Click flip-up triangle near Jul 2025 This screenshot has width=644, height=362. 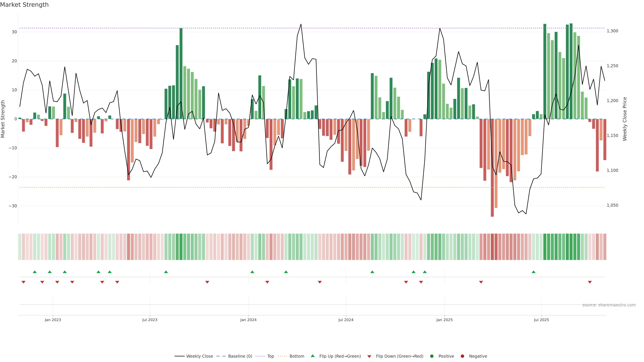point(533,272)
